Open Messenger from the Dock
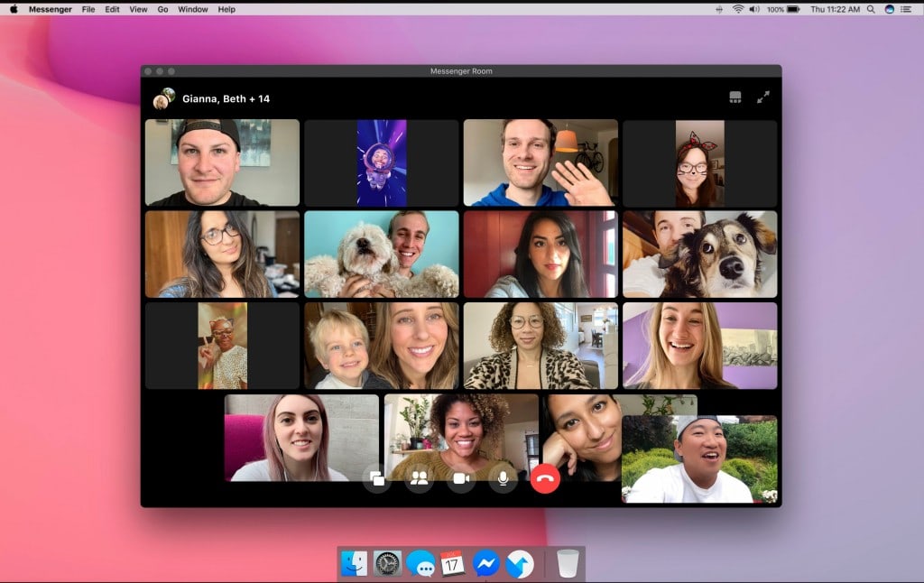924x583 pixels. pyautogui.click(x=486, y=563)
